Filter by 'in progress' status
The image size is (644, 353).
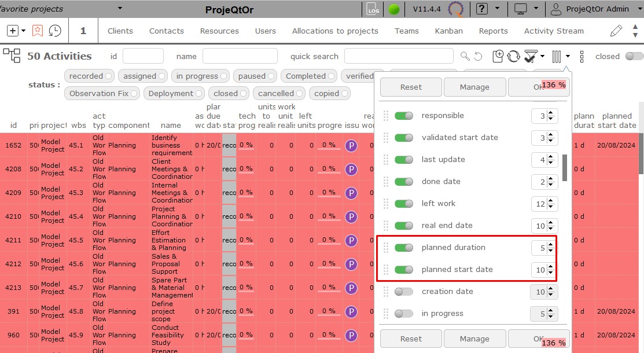click(200, 76)
